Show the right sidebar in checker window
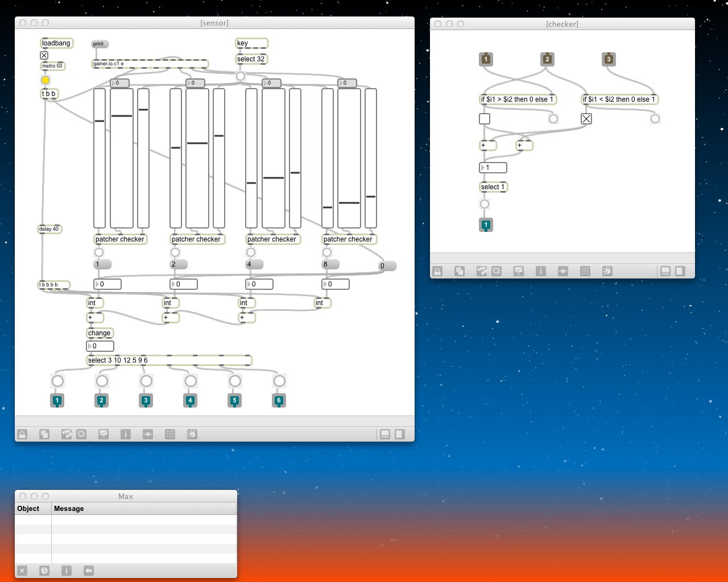Image resolution: width=728 pixels, height=582 pixels. [x=680, y=271]
